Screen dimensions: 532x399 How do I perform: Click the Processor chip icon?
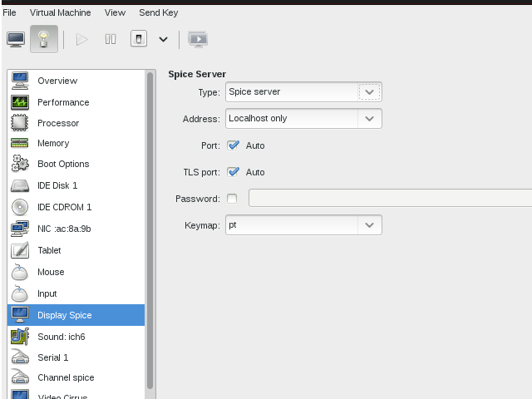click(x=20, y=123)
